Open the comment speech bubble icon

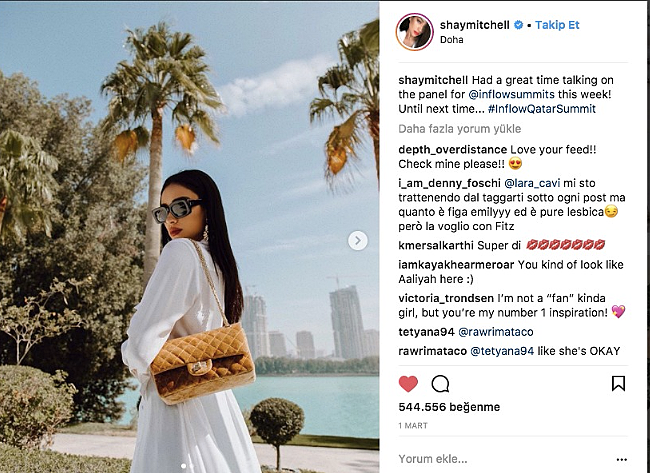pos(440,384)
